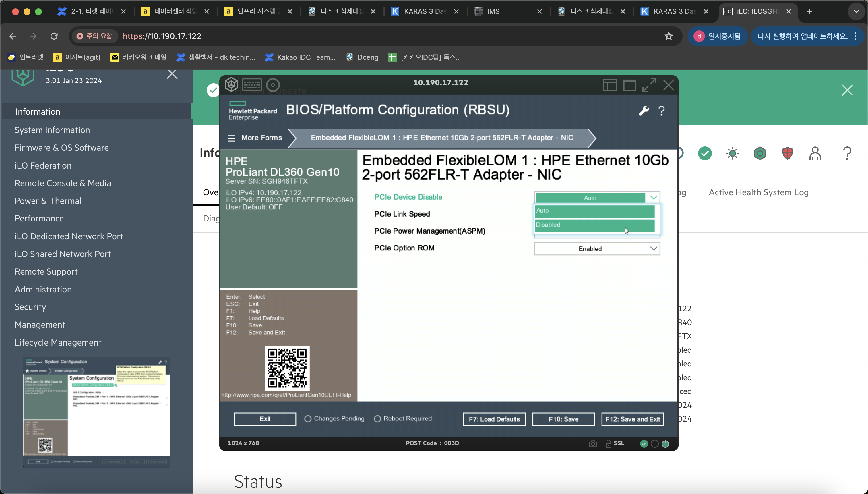Click the green health check status icon
This screenshot has width=868, height=494.
644,443
